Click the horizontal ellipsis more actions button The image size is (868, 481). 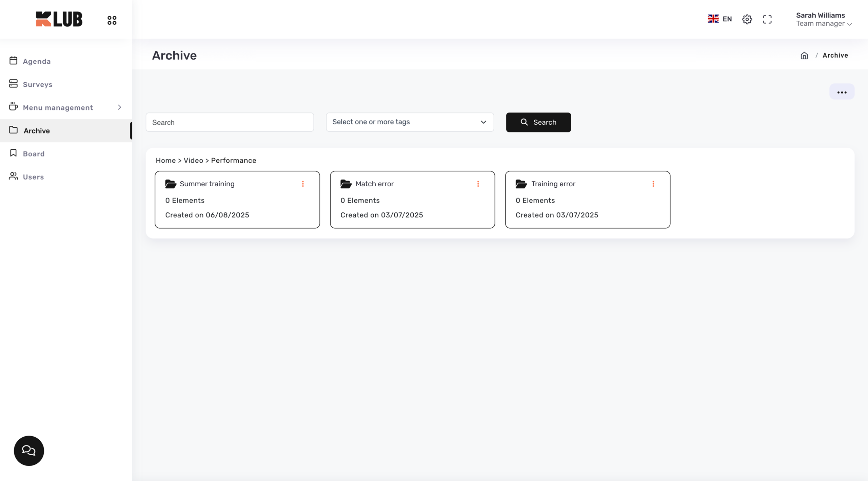click(842, 92)
